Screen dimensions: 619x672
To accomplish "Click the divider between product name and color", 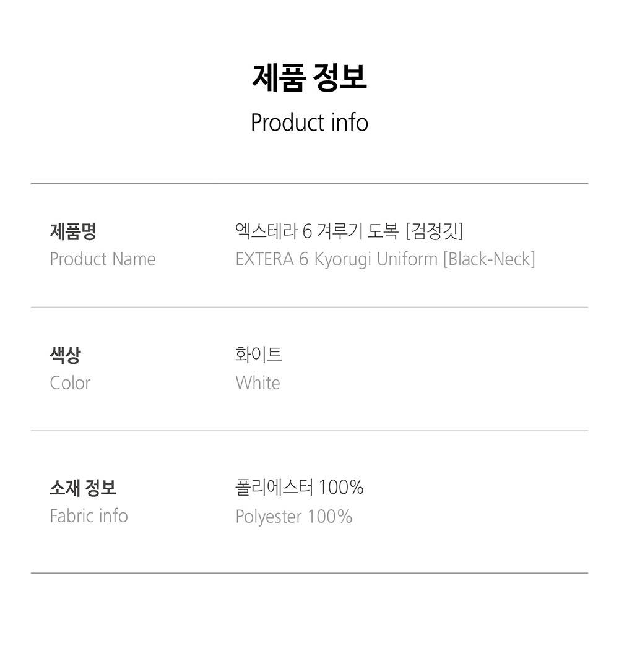I will pos(309,307).
